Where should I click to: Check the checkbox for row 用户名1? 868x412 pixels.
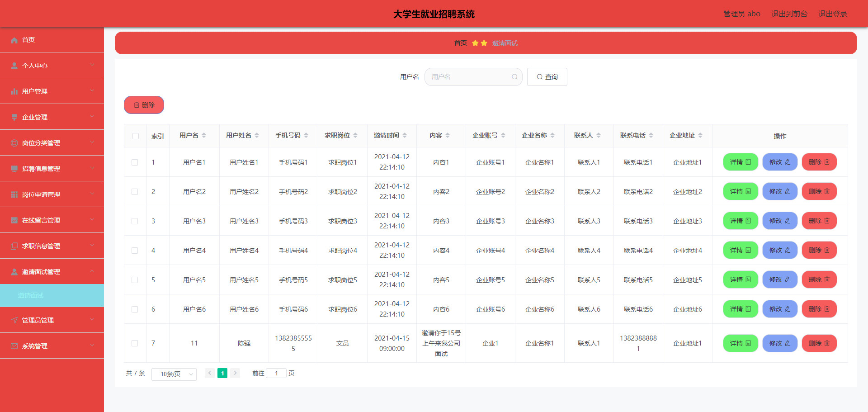click(135, 162)
